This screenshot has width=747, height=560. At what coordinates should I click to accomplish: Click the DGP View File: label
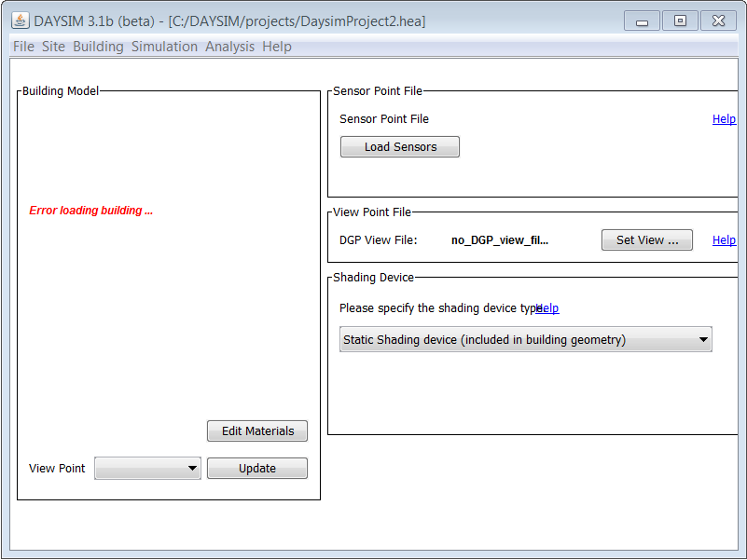379,240
